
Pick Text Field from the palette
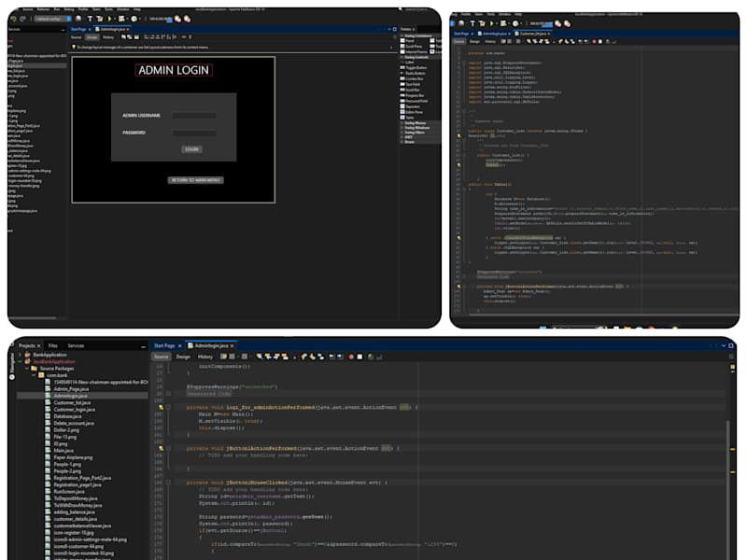[x=411, y=84]
